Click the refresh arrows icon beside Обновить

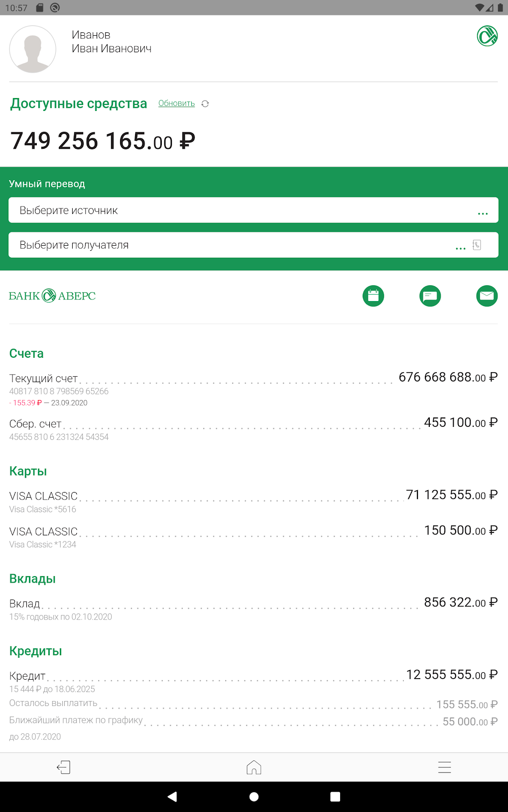click(x=205, y=104)
